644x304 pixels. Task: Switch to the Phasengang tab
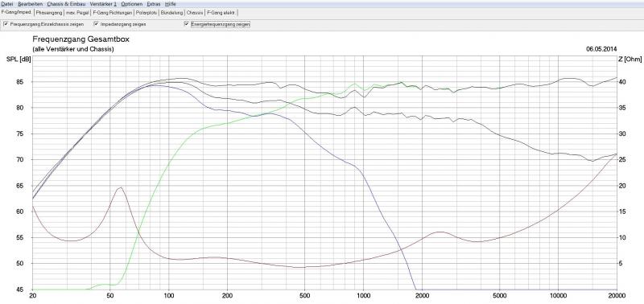point(49,13)
